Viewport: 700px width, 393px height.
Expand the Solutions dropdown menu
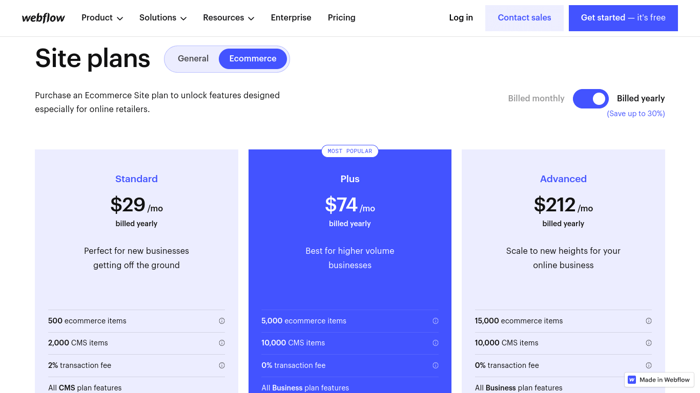(162, 18)
